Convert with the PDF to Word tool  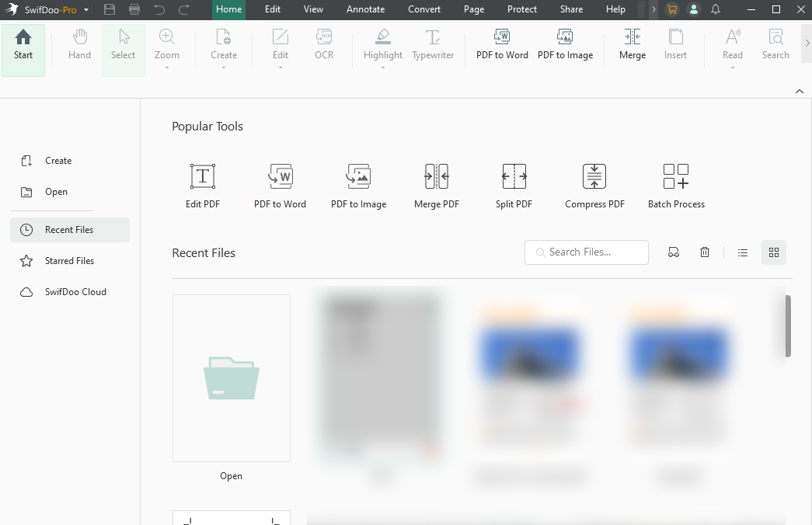point(502,47)
